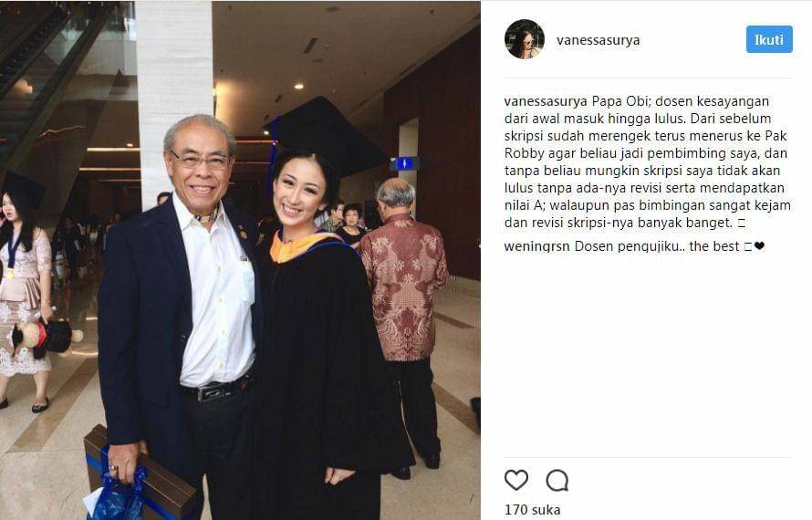
Task: Like the post with the heart icon
Action: tap(516, 480)
